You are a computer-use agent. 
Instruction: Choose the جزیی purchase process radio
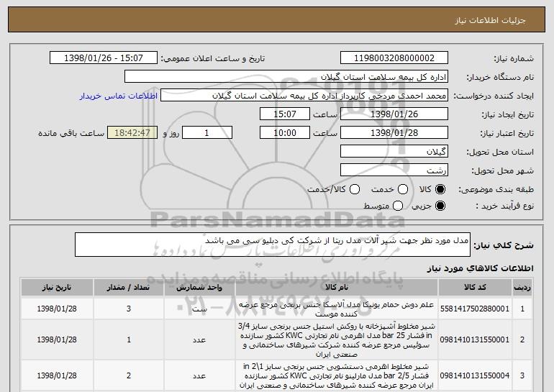point(440,206)
